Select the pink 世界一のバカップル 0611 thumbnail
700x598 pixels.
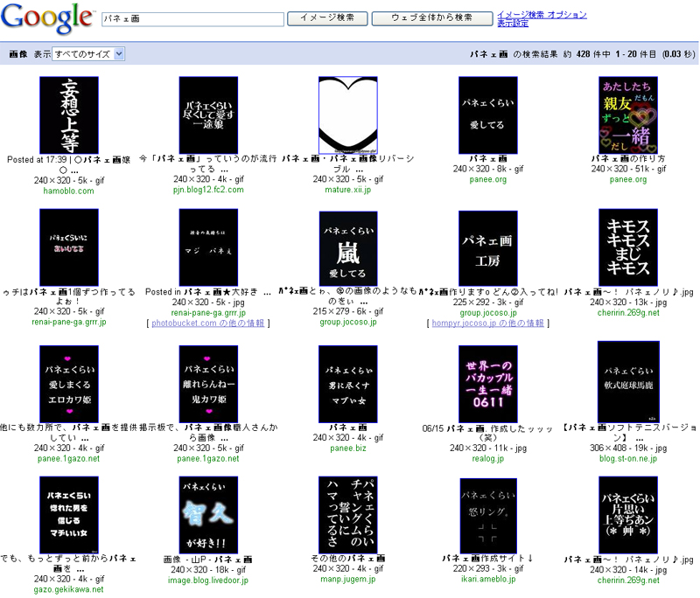tap(488, 383)
